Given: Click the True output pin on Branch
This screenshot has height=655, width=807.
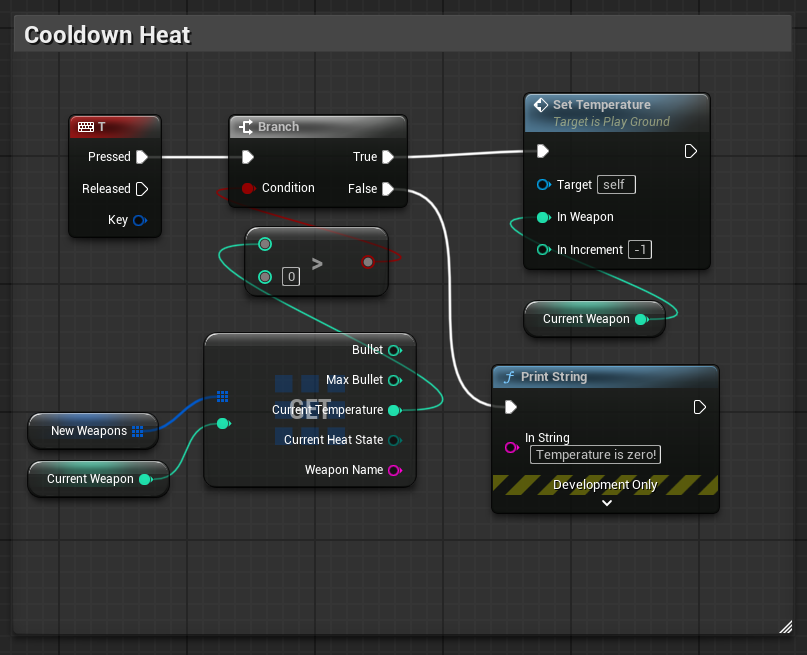Looking at the screenshot, I should click(x=388, y=157).
